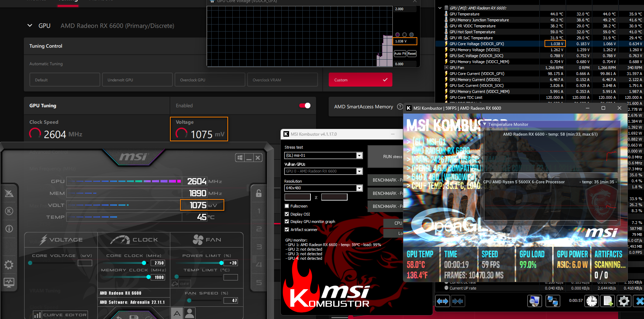This screenshot has width=644, height=319.
Task: Click the Core Clock value field showing 2750
Action: (158, 263)
